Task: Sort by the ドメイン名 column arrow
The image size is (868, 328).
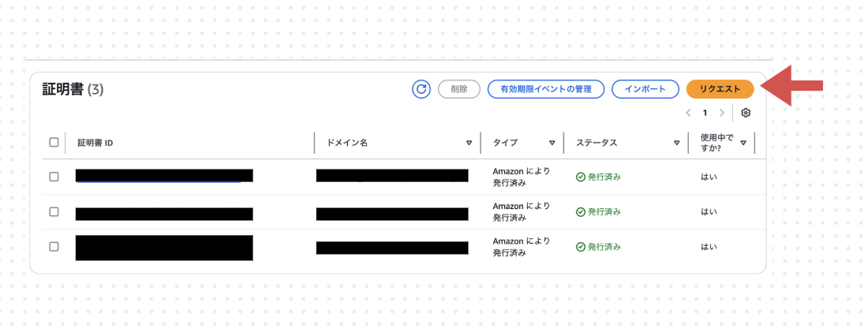Action: pyautogui.click(x=469, y=143)
